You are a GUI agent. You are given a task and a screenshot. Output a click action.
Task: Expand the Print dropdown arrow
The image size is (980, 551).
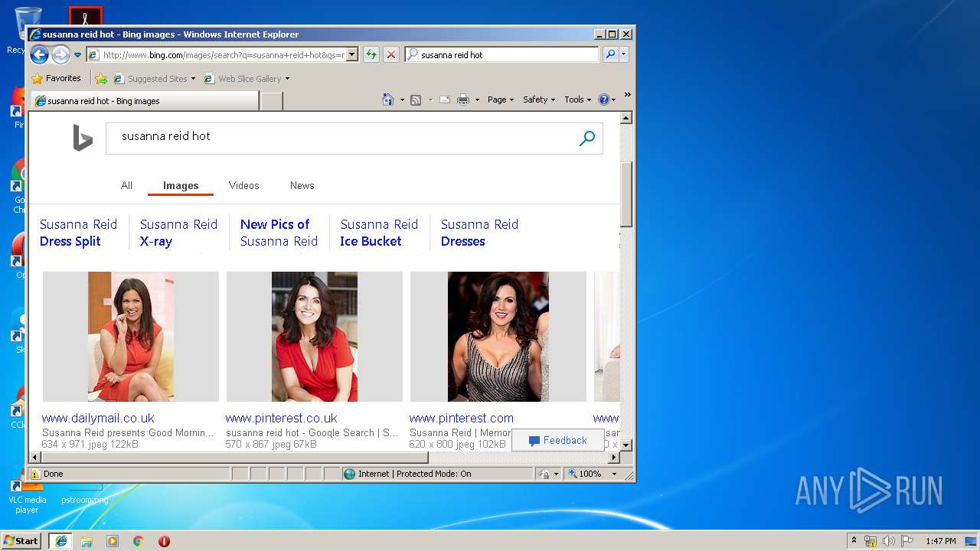click(477, 99)
